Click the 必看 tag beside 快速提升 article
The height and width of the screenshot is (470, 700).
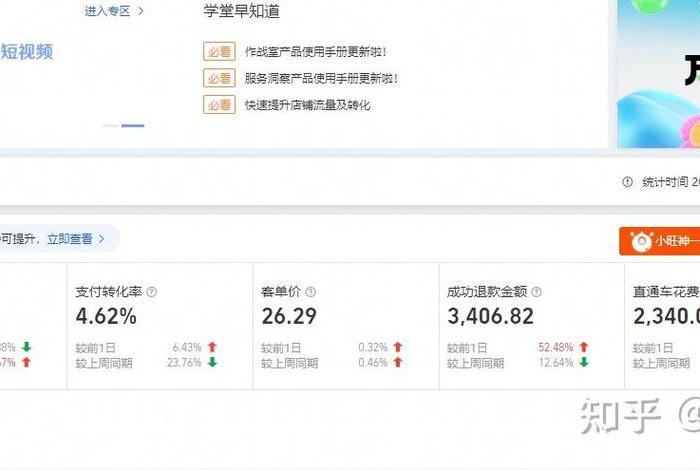(219, 105)
